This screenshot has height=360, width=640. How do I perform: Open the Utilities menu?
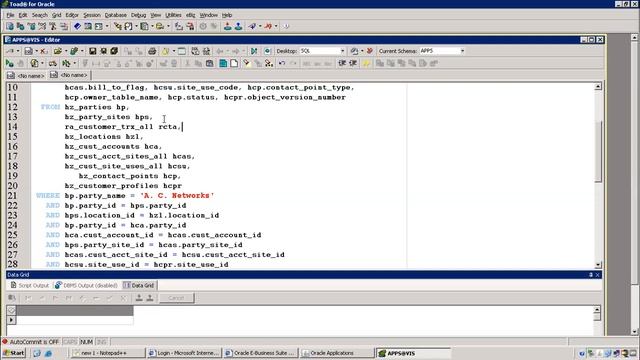click(x=173, y=15)
